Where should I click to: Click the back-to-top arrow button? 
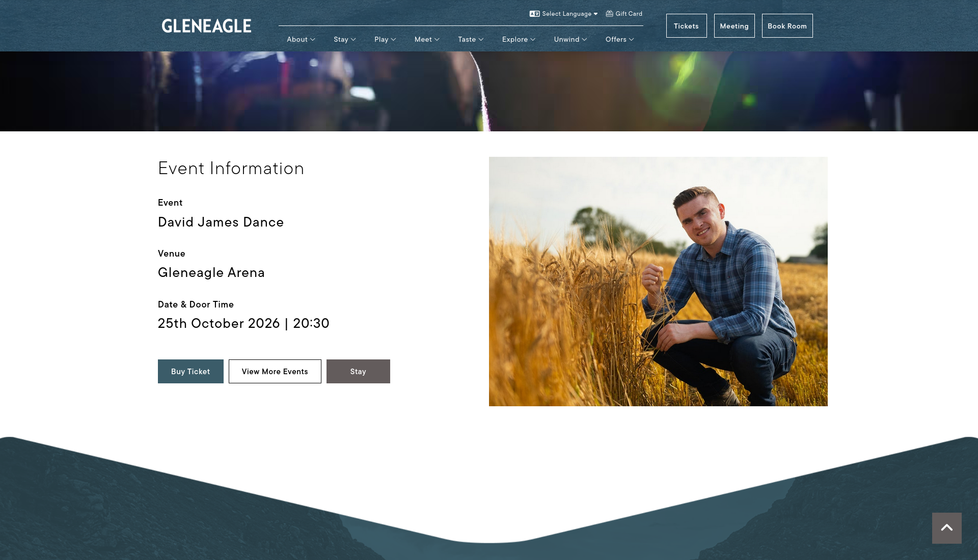947,528
